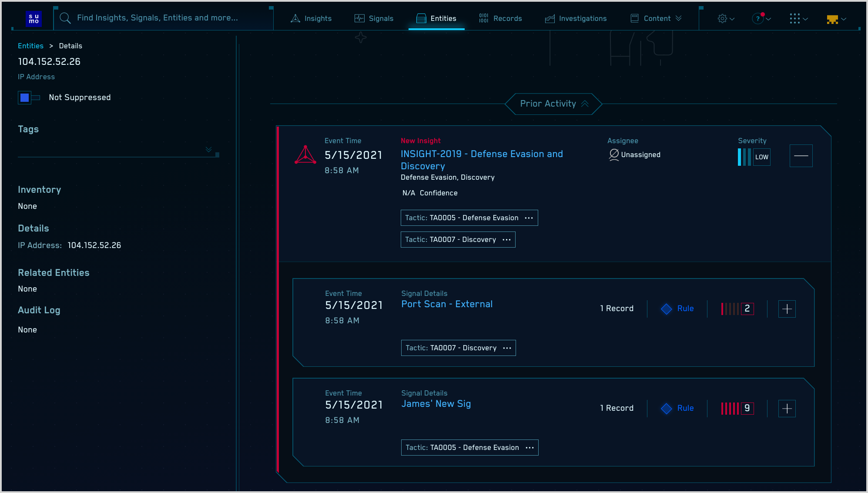Image resolution: width=868 pixels, height=493 pixels.
Task: Expand the Port Scan signal with plus
Action: [787, 309]
